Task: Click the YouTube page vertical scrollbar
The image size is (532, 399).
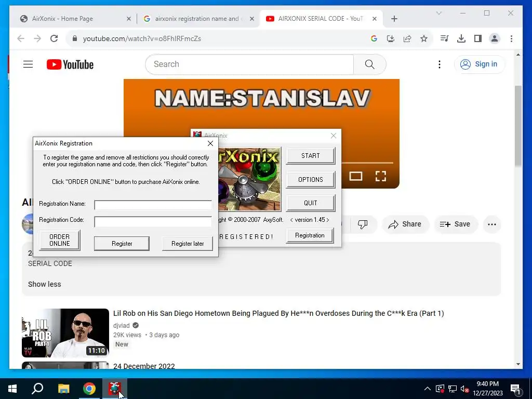Action: 518,126
